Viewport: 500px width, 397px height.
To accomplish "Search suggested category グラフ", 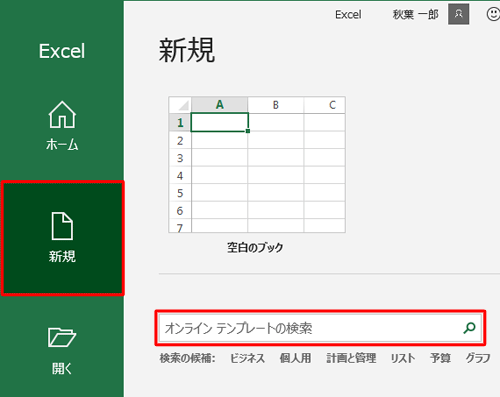I will (478, 358).
